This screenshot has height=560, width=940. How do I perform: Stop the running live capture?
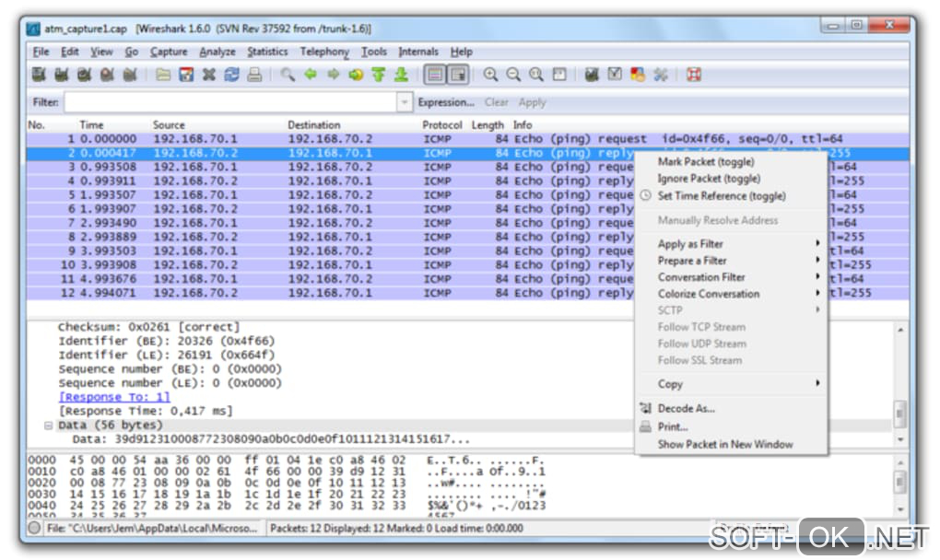107,75
